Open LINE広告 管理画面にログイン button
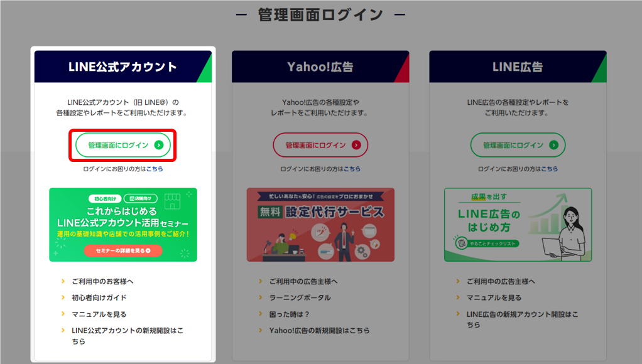This screenshot has width=642, height=364. (518, 145)
